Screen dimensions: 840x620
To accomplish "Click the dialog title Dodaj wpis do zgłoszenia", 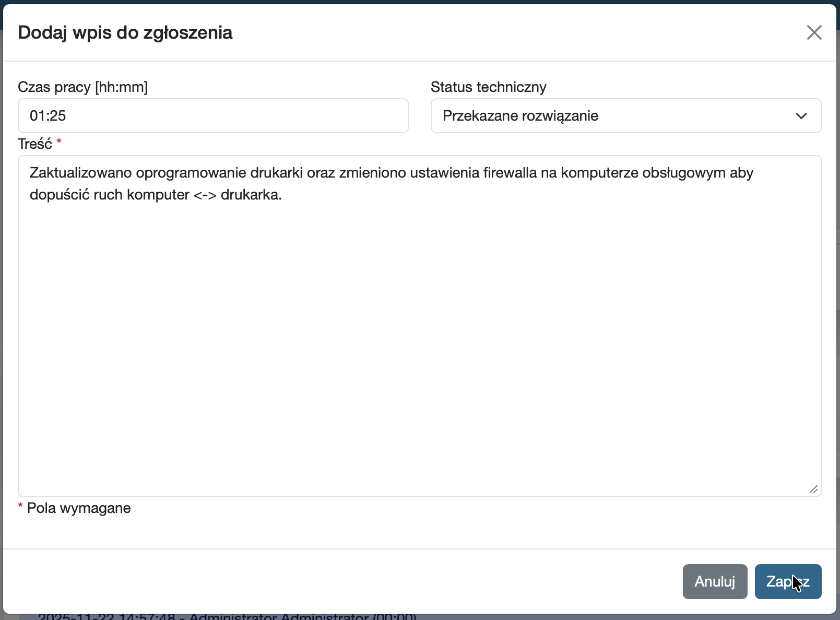I will click(x=125, y=32).
